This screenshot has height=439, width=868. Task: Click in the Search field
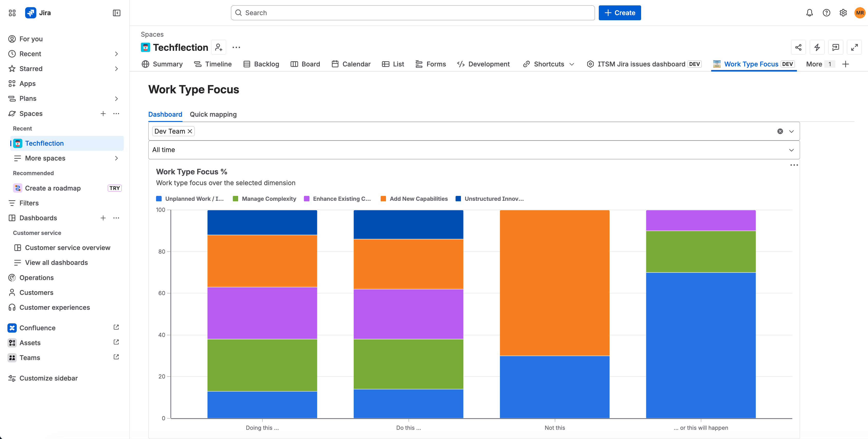point(413,13)
